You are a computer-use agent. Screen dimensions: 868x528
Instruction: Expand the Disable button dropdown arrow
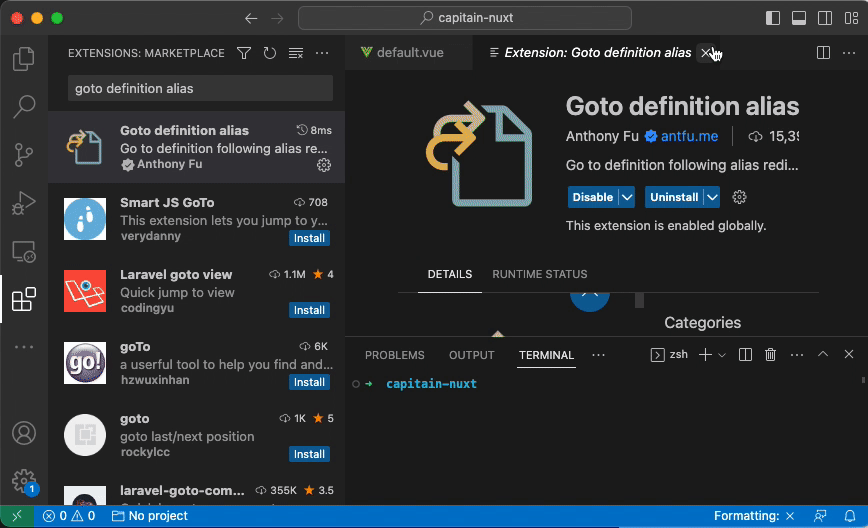(x=627, y=197)
